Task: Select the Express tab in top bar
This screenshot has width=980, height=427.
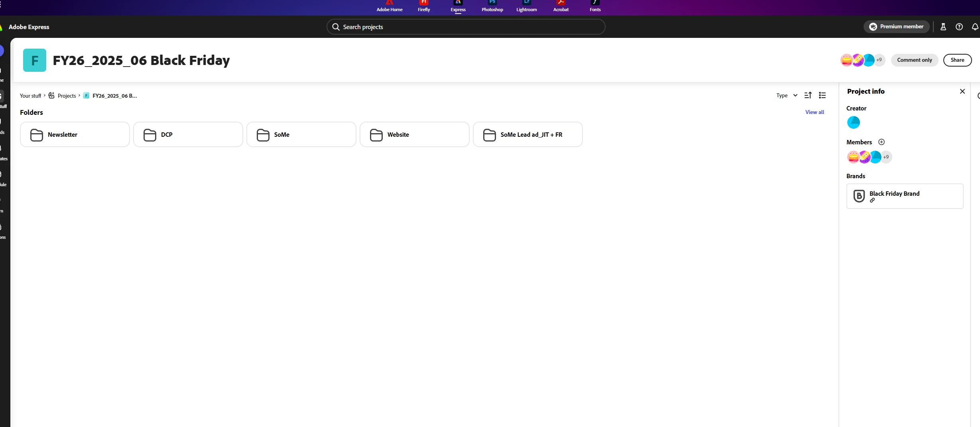Action: pyautogui.click(x=458, y=6)
